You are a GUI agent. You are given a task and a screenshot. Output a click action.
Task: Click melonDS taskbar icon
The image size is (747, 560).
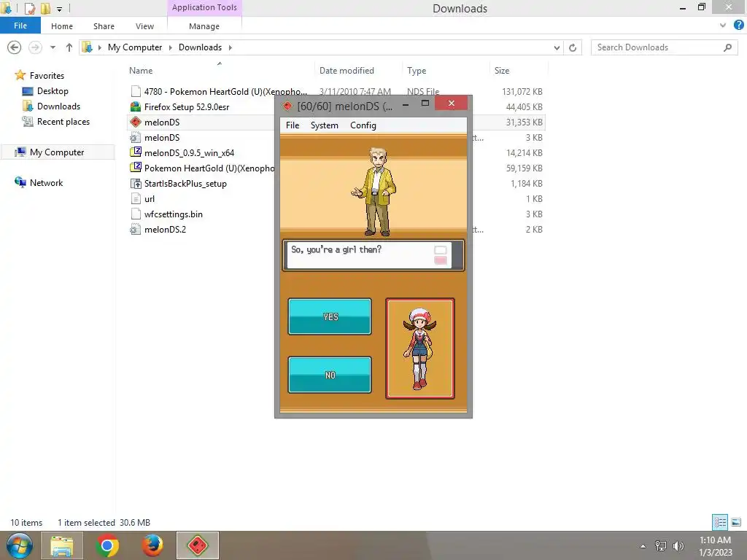tap(198, 545)
